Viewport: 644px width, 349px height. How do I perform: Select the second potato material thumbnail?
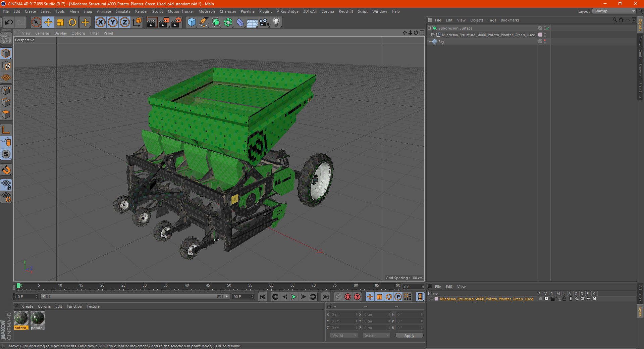click(37, 320)
